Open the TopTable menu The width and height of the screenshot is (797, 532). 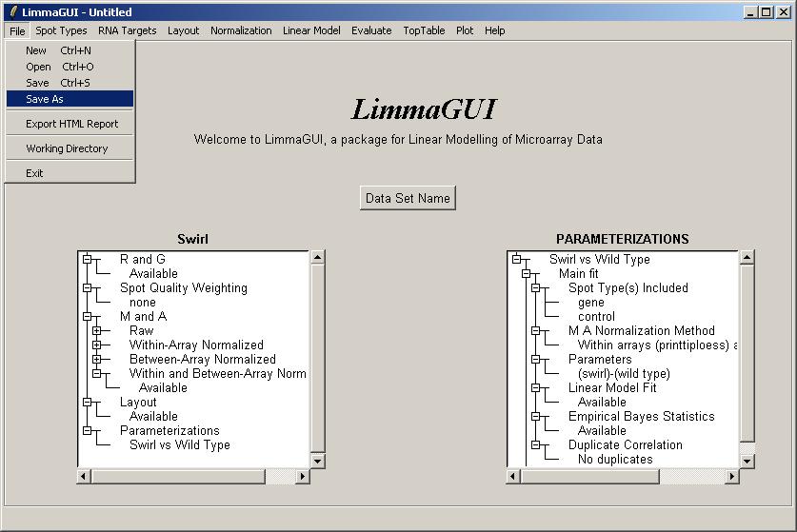point(424,30)
